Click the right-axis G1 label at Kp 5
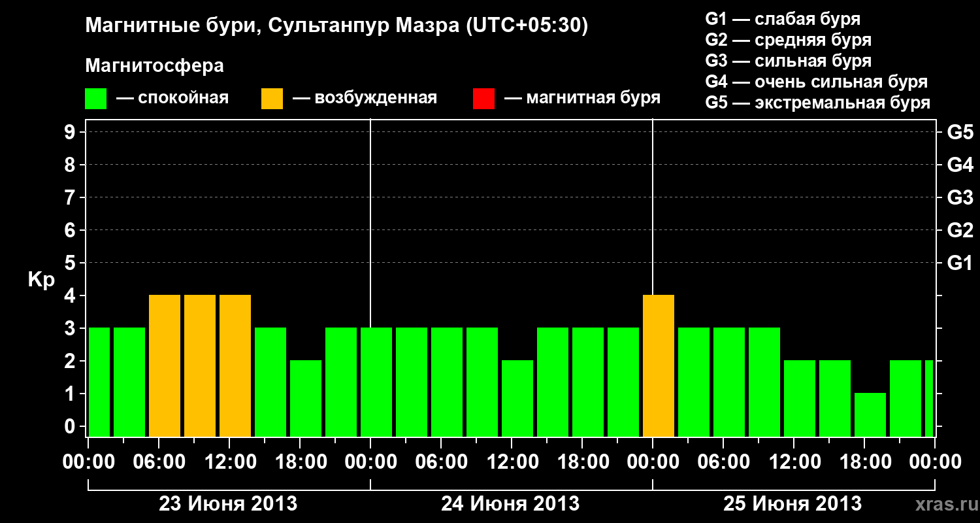This screenshot has width=980, height=523. [x=960, y=263]
